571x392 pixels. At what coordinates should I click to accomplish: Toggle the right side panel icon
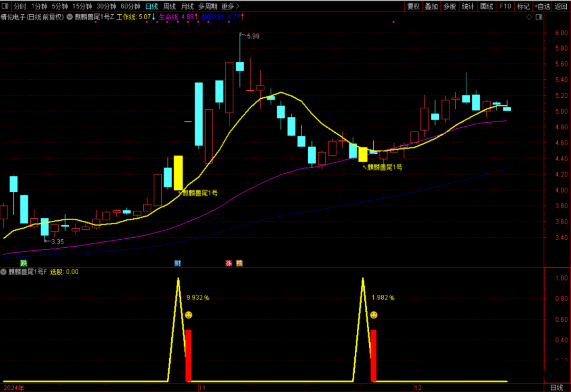[x=539, y=17]
